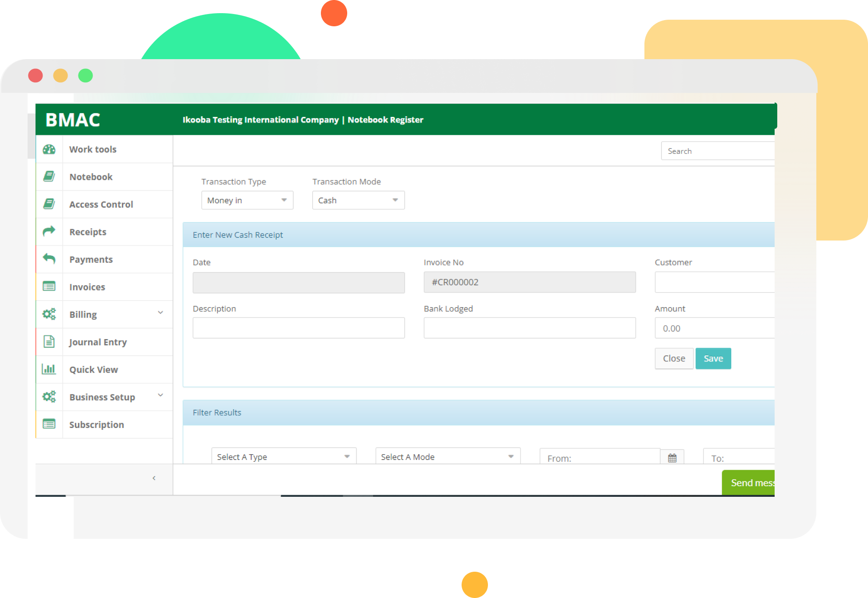Open the Select A Type filter dropdown
The width and height of the screenshot is (868, 598).
[284, 456]
